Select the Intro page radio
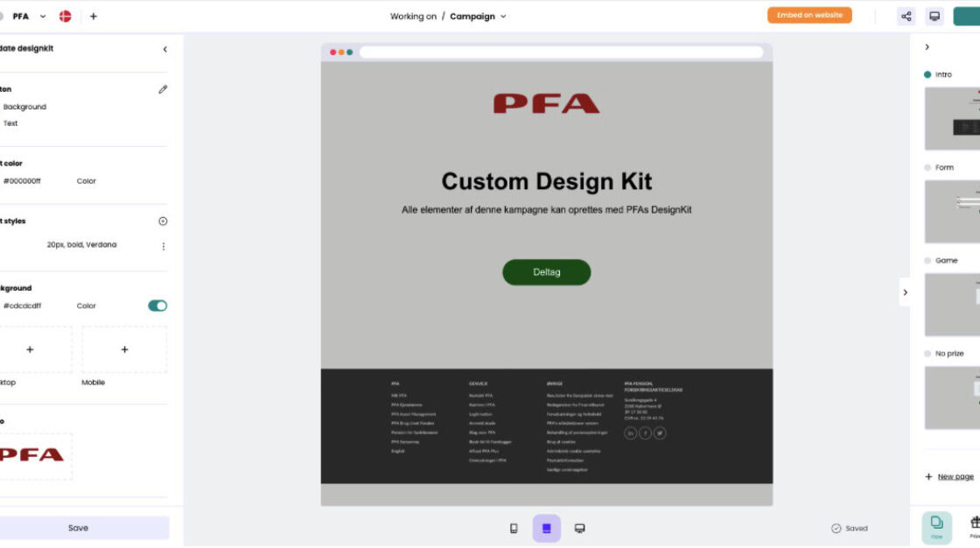 tap(927, 74)
